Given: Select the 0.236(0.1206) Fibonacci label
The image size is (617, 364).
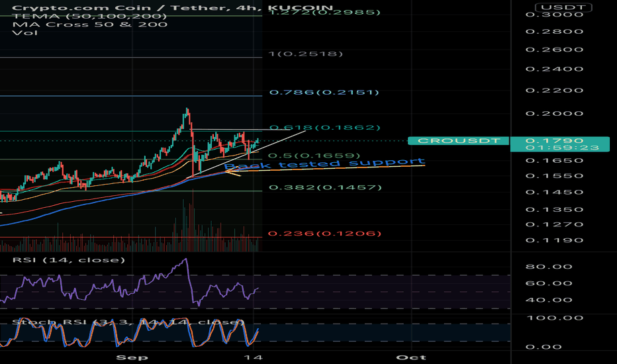Looking at the screenshot, I should [324, 234].
